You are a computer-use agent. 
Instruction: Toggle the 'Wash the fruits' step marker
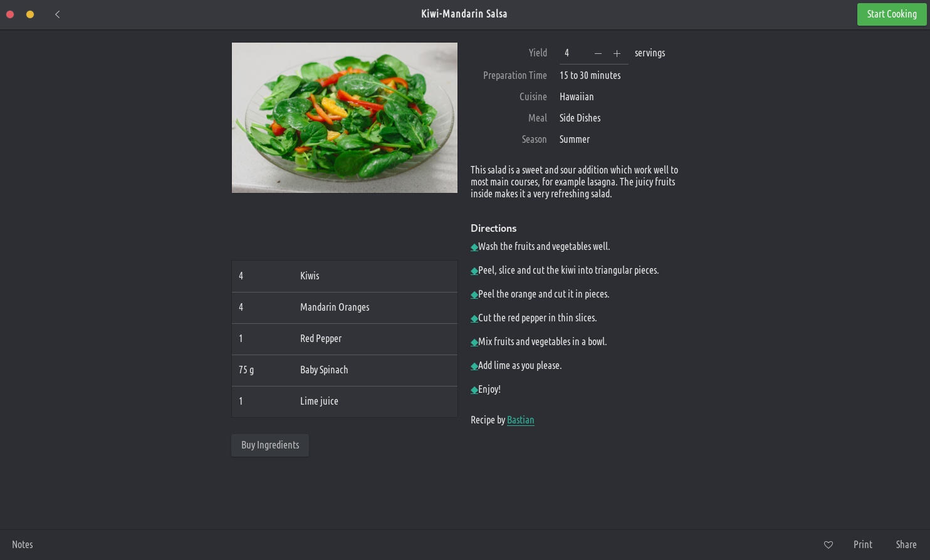[474, 247]
